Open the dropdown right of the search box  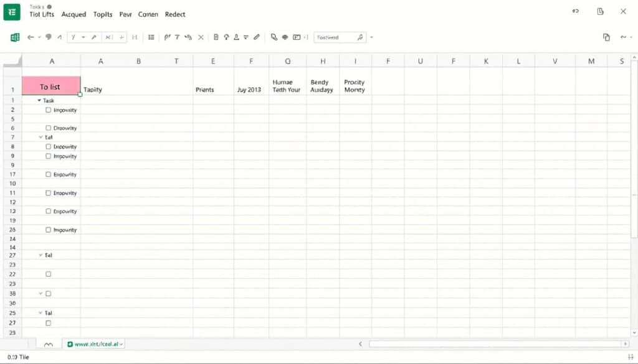click(x=371, y=37)
